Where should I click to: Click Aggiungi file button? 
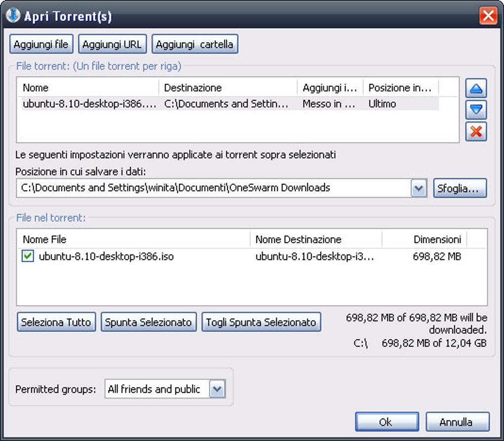[x=41, y=44]
